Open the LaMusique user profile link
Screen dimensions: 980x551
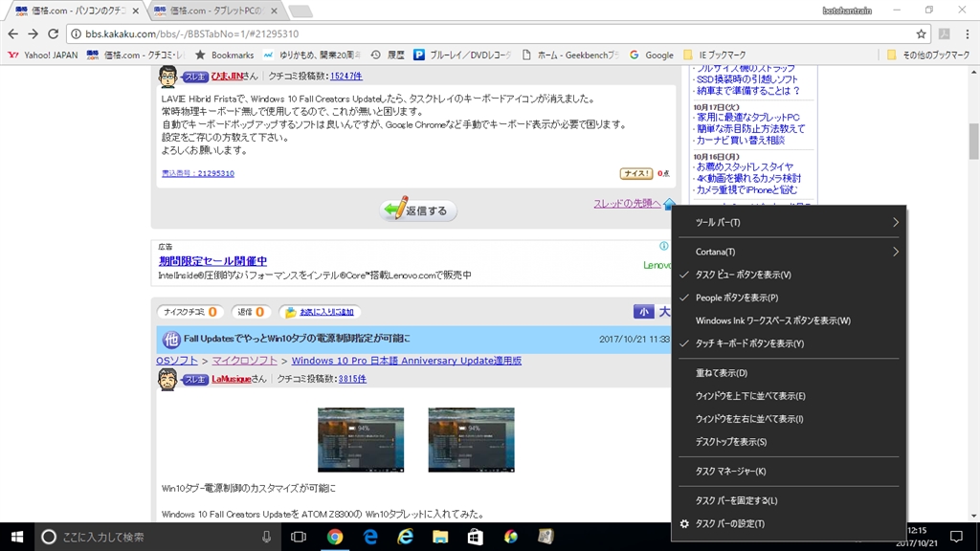(x=232, y=379)
